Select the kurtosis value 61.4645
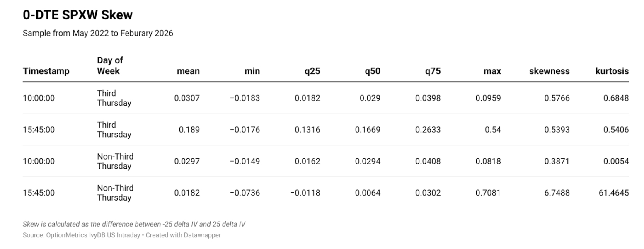 613,193
